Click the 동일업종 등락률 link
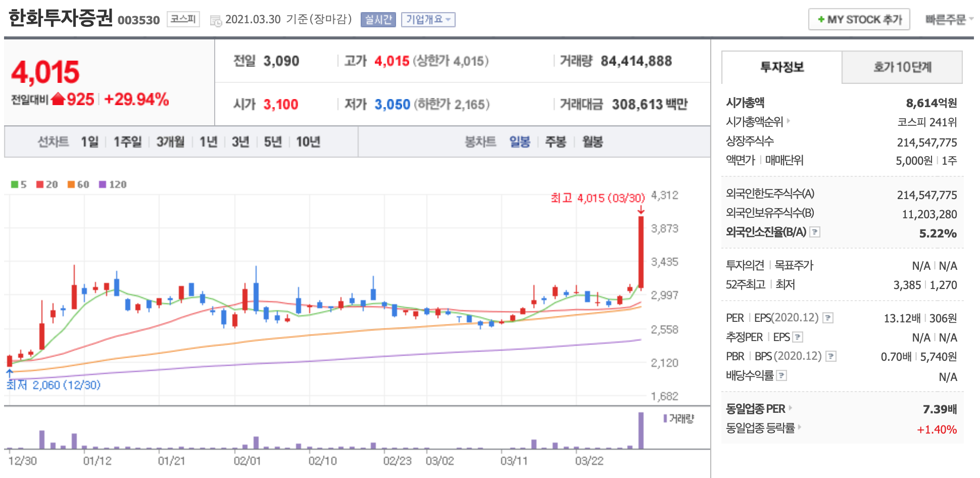This screenshot has height=478, width=980. coord(760,428)
